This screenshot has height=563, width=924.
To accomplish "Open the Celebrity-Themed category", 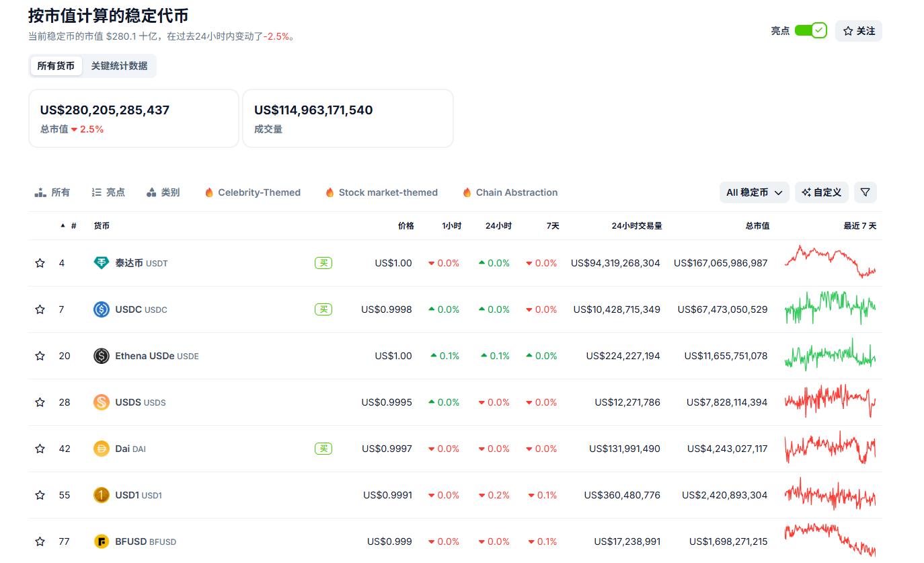I will click(253, 192).
